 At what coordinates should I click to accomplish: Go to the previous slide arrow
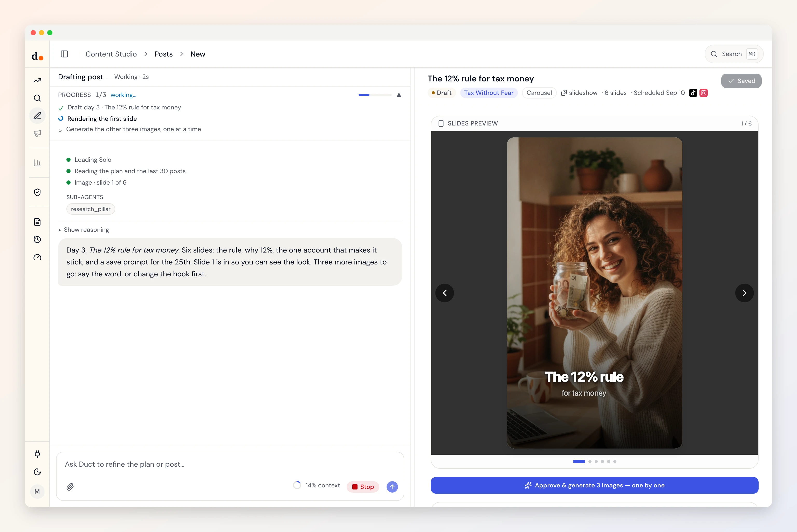pos(445,293)
